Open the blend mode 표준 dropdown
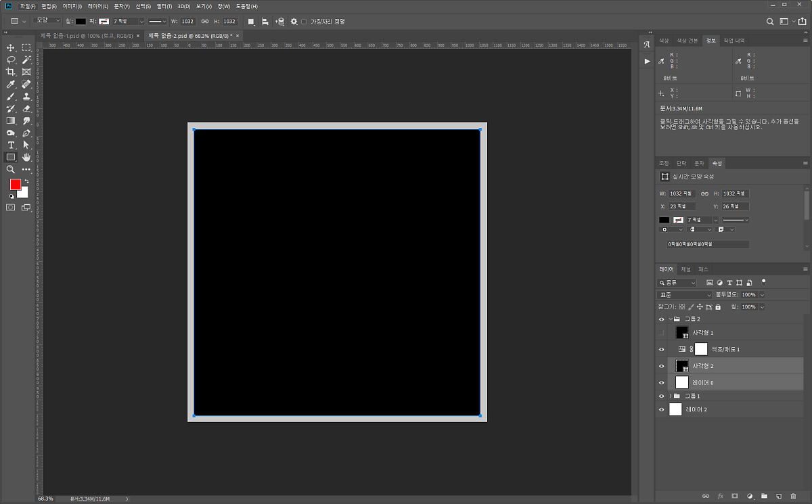Screen dimensions: 812x504 coord(685,295)
